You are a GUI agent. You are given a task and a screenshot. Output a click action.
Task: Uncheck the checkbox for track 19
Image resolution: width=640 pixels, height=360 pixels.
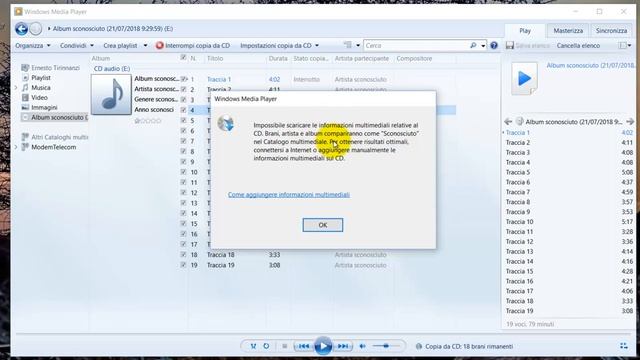click(183, 265)
